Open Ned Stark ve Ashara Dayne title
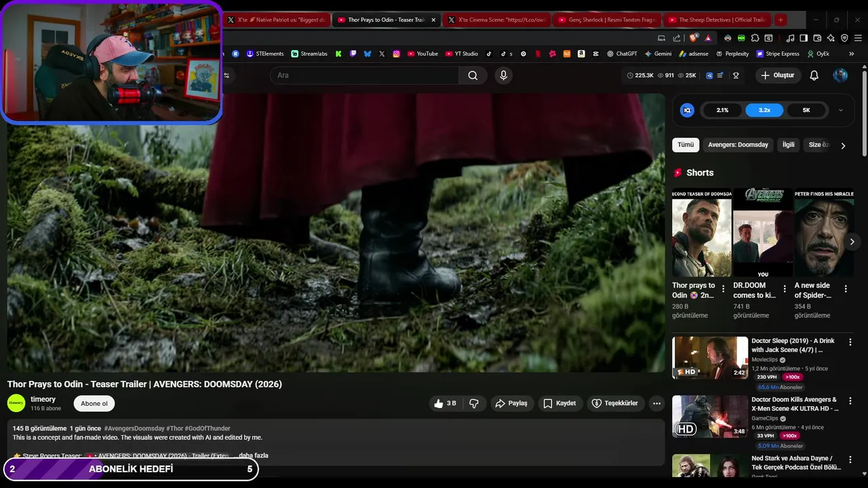Screen dimensions: 868x488 click(795, 463)
